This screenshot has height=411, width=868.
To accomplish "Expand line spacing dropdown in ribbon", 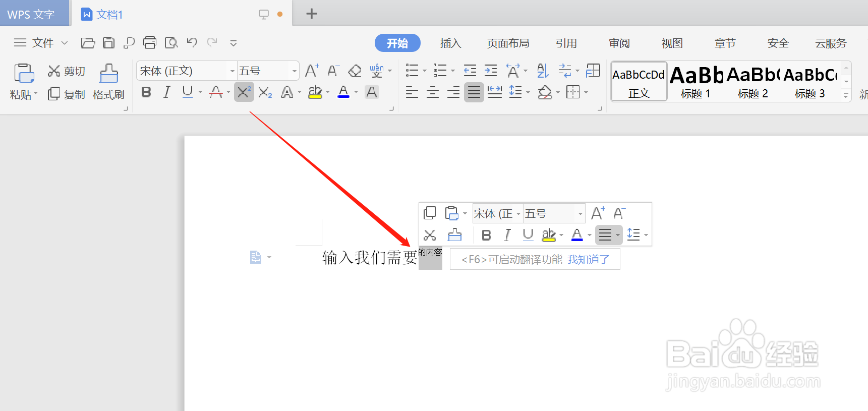I will click(x=528, y=92).
